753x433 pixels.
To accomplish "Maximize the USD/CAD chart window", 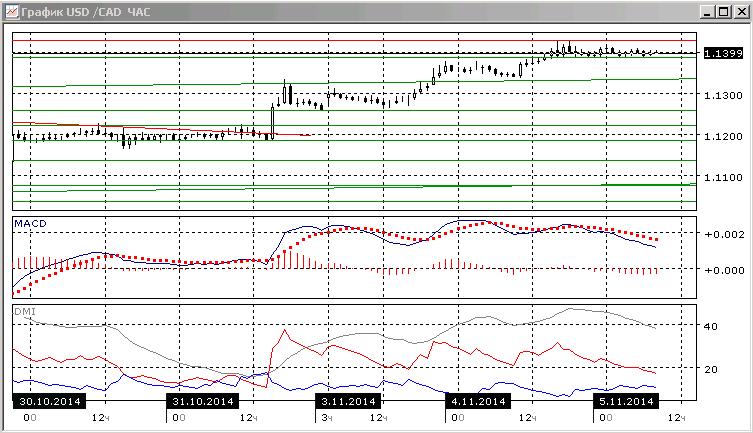I will click(724, 12).
